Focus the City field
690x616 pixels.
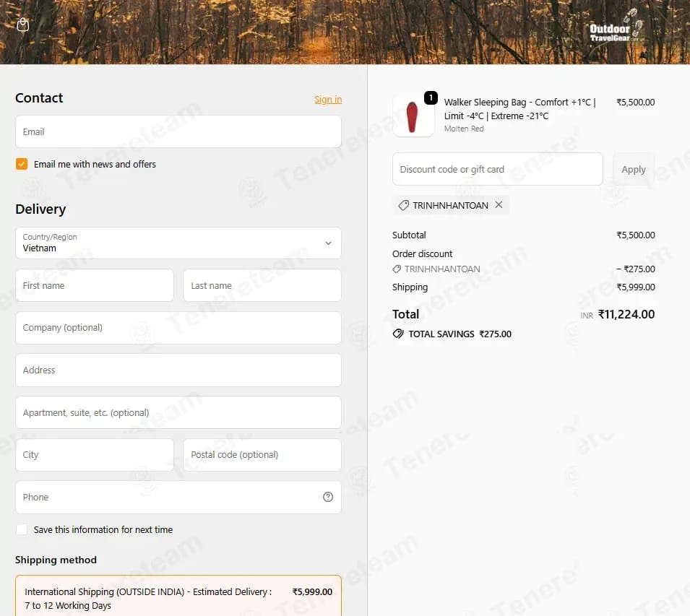tap(95, 455)
